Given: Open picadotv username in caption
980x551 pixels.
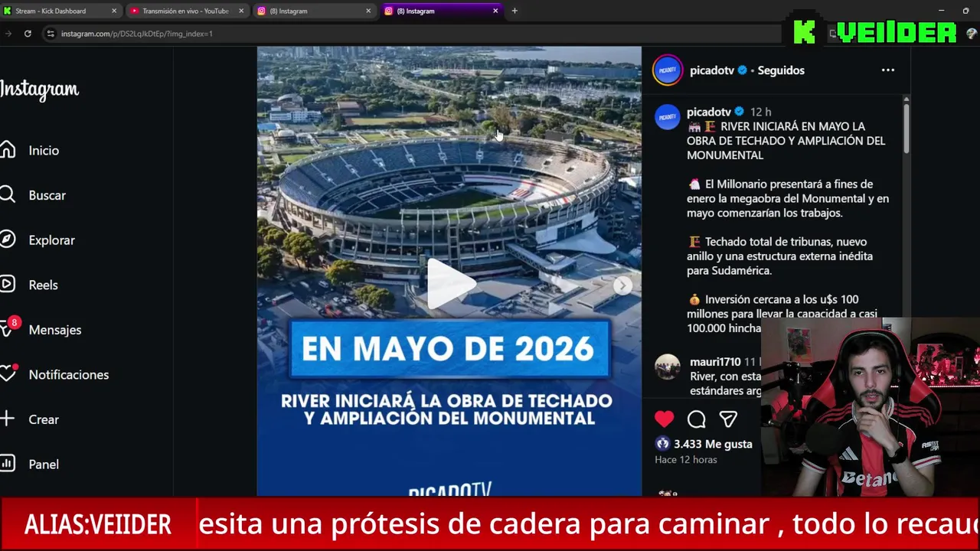Looking at the screenshot, I should [708, 112].
